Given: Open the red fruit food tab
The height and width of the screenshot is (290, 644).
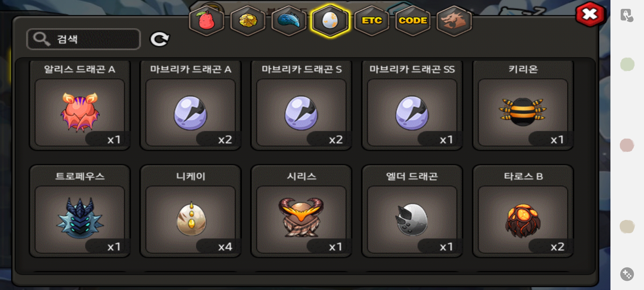Looking at the screenshot, I should point(207,21).
